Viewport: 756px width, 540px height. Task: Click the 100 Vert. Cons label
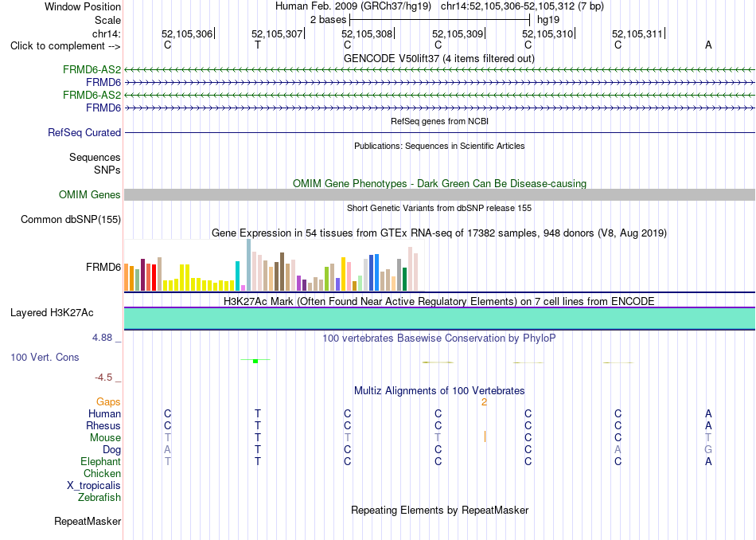point(45,357)
